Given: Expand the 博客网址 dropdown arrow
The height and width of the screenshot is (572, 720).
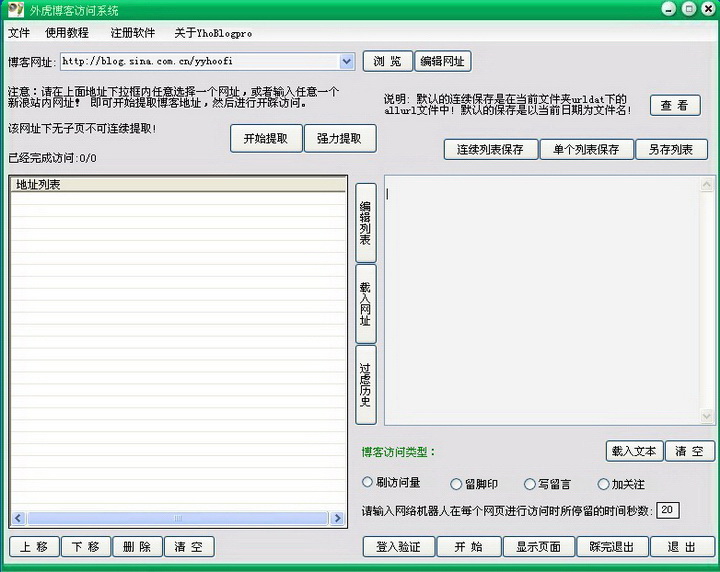Looking at the screenshot, I should point(347,62).
